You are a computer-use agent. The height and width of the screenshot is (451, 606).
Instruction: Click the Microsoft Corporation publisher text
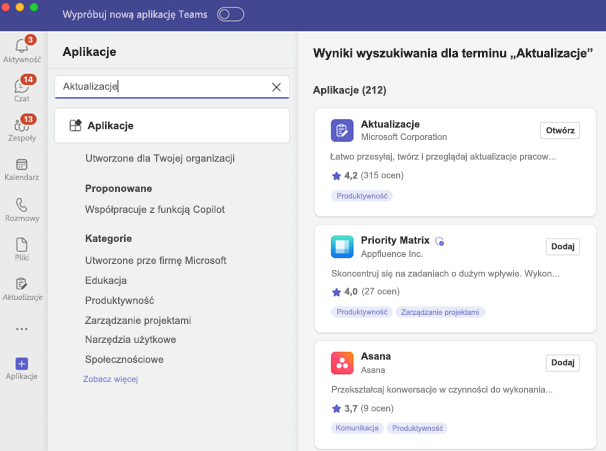[x=404, y=137]
